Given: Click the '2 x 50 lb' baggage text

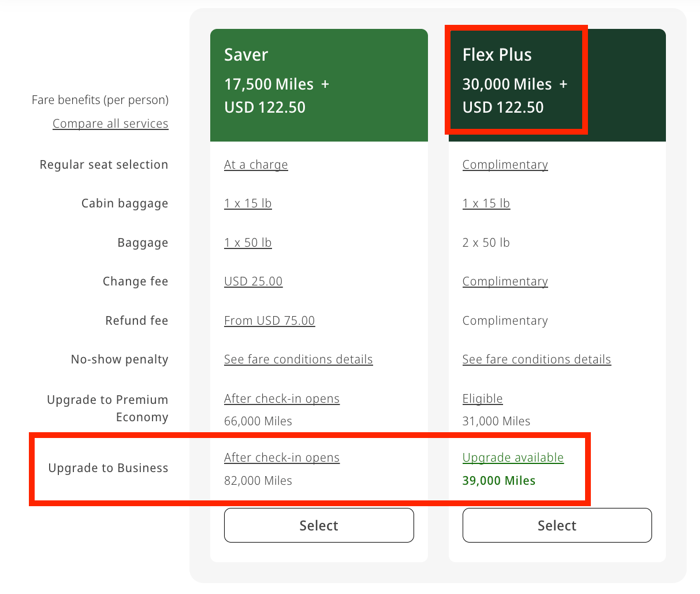Looking at the screenshot, I should click(x=486, y=243).
